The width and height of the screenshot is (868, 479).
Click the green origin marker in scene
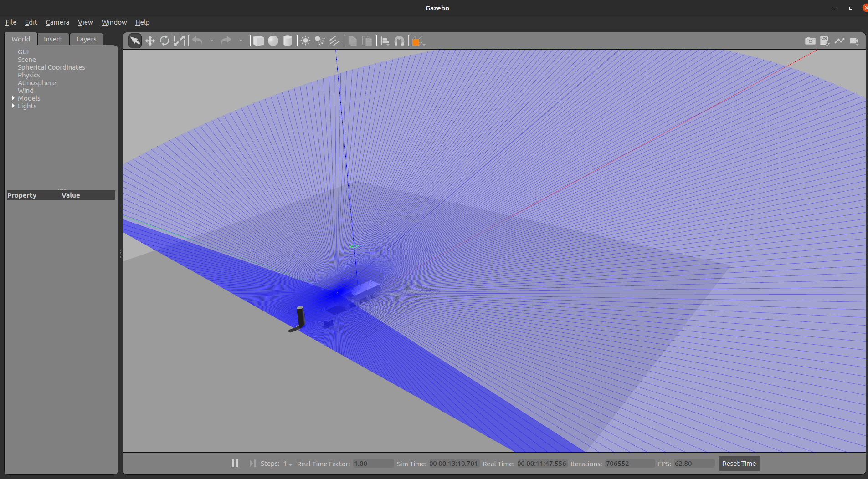pyautogui.click(x=354, y=246)
